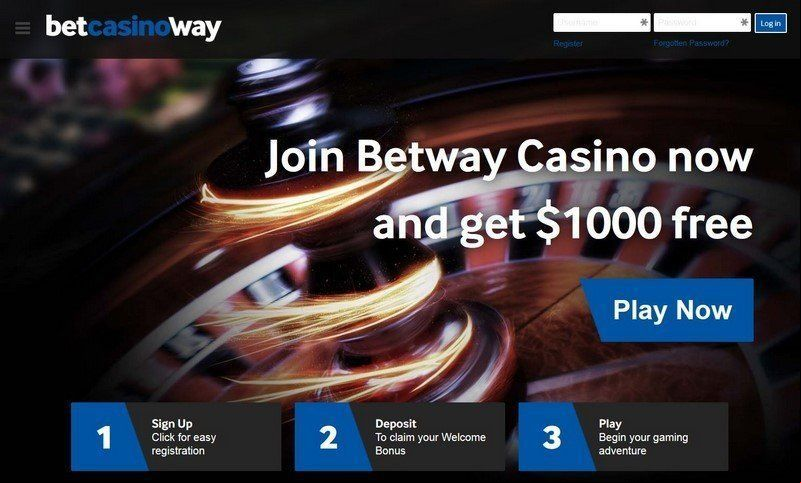Open the hamburger menu icon
The image size is (801, 483).
click(x=22, y=28)
